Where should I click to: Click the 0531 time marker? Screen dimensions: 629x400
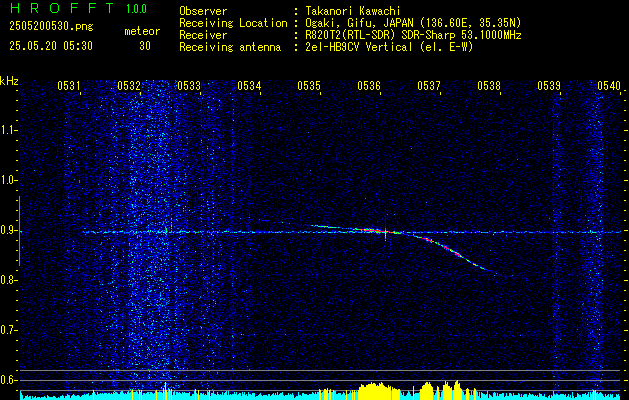[69, 85]
